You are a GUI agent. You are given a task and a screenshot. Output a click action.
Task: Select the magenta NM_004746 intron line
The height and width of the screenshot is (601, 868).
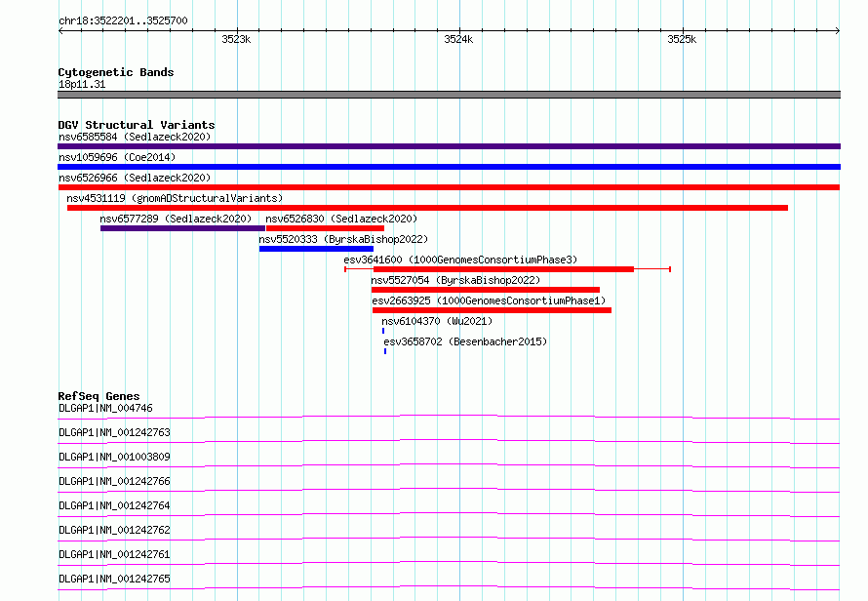(449, 416)
